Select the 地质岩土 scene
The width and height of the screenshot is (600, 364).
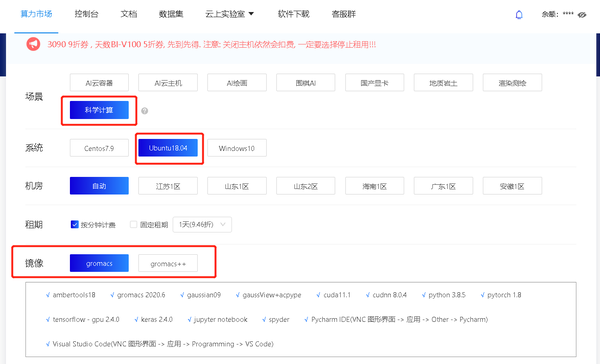point(443,83)
